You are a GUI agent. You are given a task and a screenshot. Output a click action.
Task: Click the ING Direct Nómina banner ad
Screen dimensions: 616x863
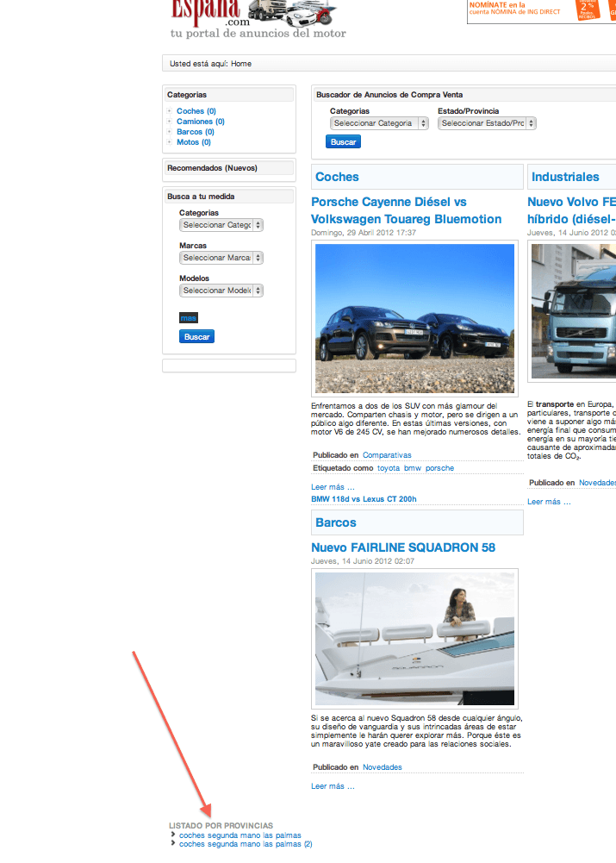tap(541, 11)
